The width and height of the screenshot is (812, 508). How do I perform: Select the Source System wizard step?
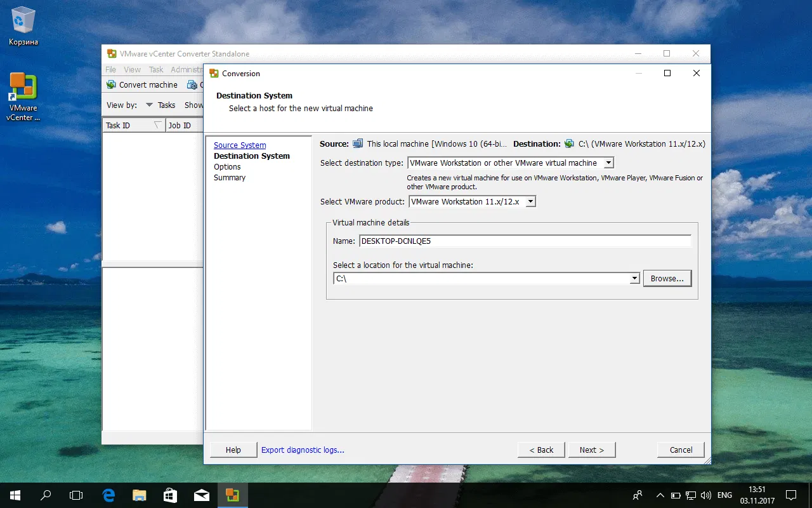click(239, 145)
